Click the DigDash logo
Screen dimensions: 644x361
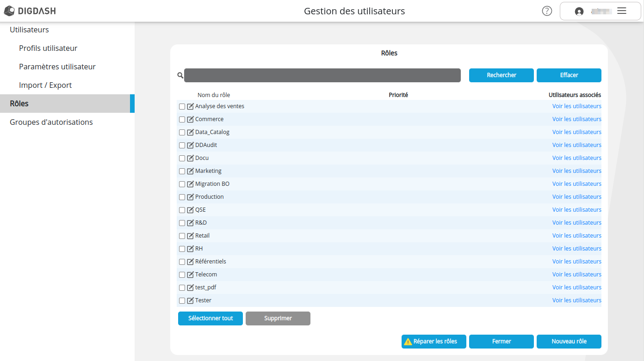30,11
